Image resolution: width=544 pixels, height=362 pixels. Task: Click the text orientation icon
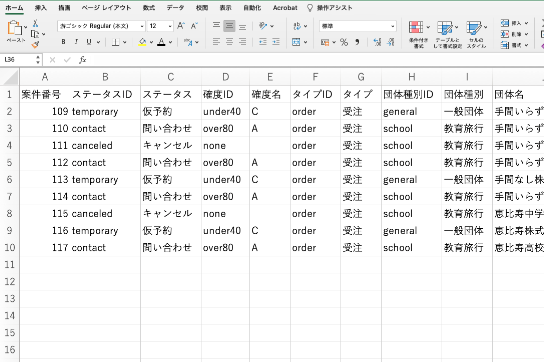pyautogui.click(x=263, y=26)
